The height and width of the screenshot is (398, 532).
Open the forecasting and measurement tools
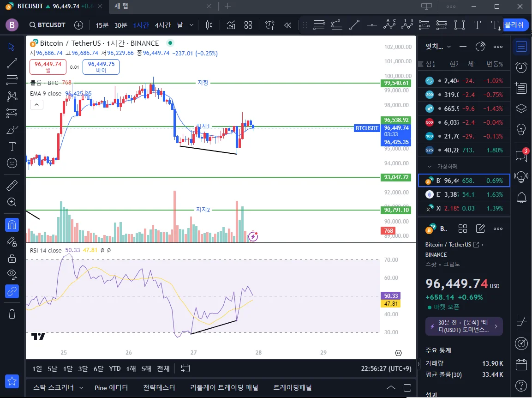tap(12, 113)
